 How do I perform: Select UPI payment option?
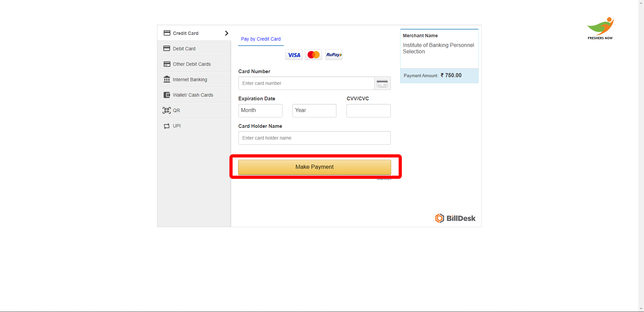pos(194,126)
